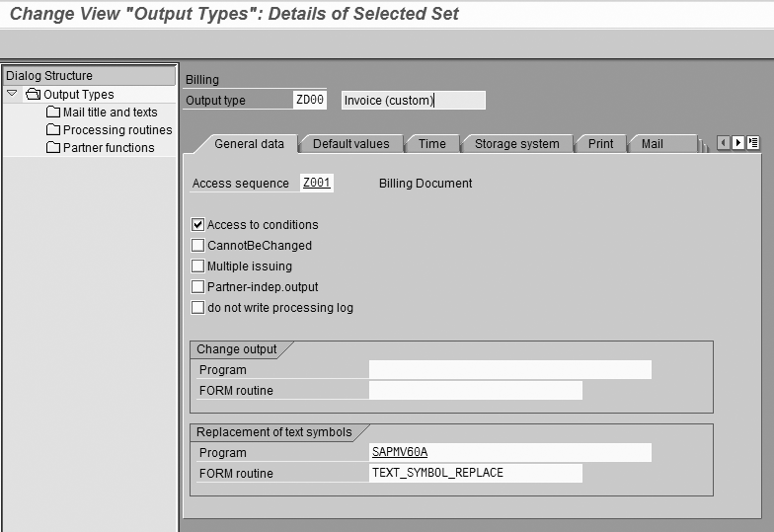Click the Processing routines folder icon
This screenshot has height=532, width=774.
point(53,130)
